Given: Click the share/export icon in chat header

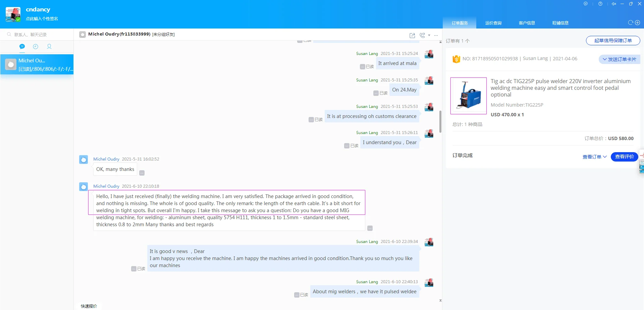Looking at the screenshot, I should [412, 35].
